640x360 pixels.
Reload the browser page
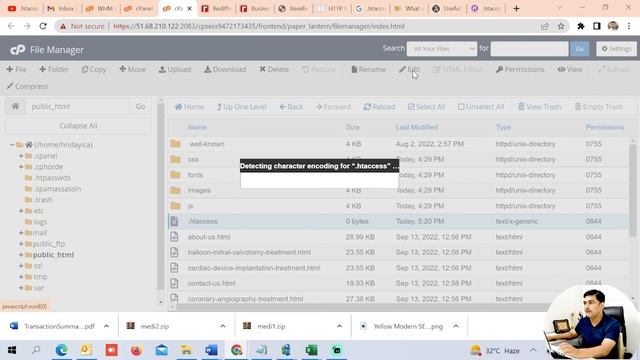click(43, 26)
